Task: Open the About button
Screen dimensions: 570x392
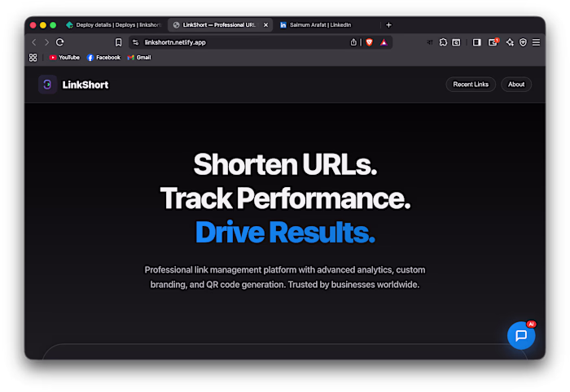Action: pos(516,85)
